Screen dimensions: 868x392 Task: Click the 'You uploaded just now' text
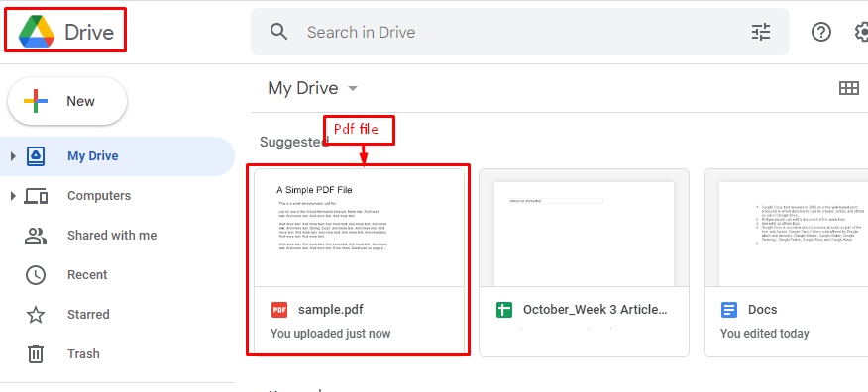[x=331, y=334]
